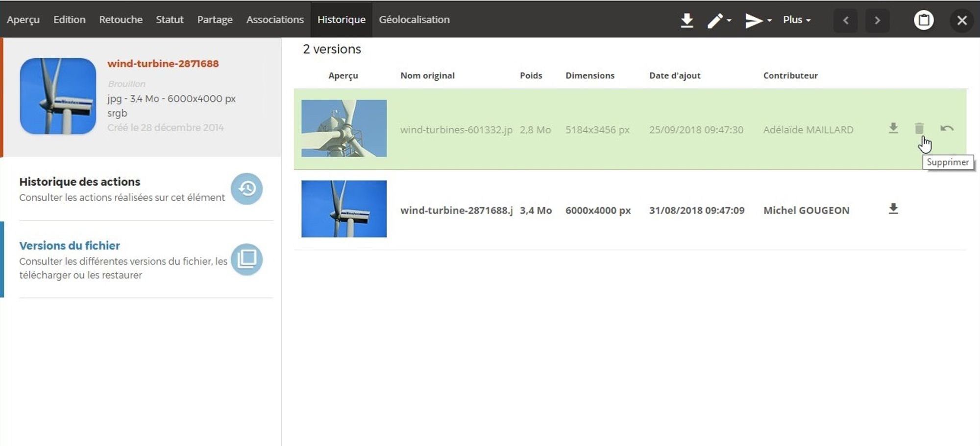980x446 pixels.
Task: Open Historique des actions section
Action: pos(80,182)
